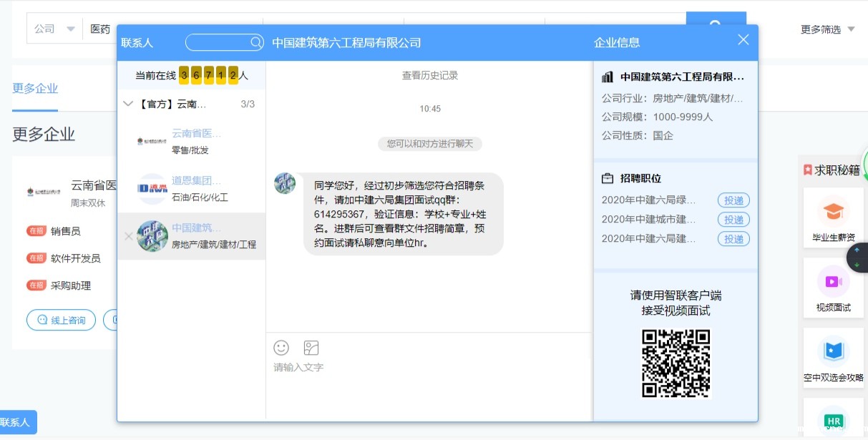Open the 视频面试 icon
The width and height of the screenshot is (868, 440).
click(x=833, y=281)
